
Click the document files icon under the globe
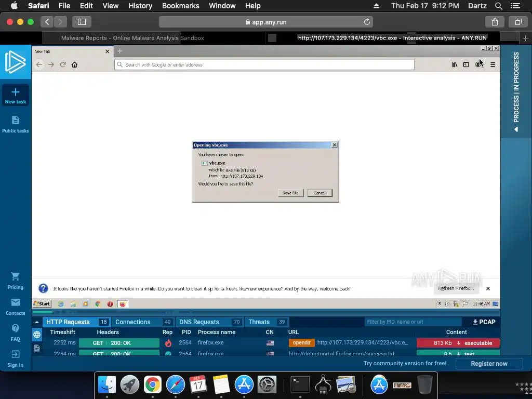coord(37,348)
